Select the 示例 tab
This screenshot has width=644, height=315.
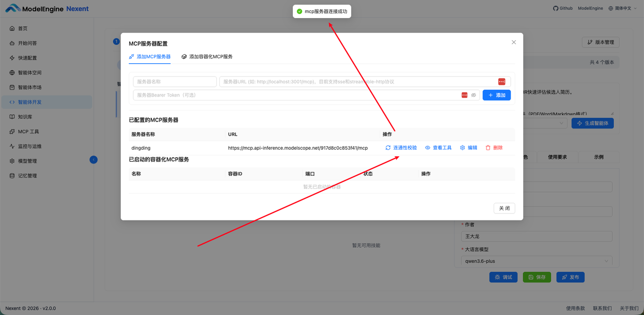pos(599,157)
